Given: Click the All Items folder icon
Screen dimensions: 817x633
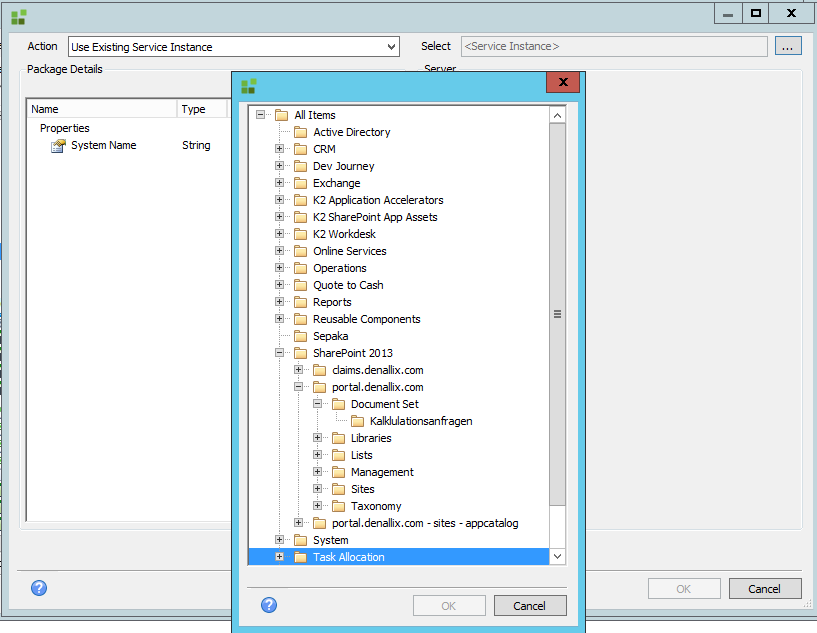Looking at the screenshot, I should point(281,115).
